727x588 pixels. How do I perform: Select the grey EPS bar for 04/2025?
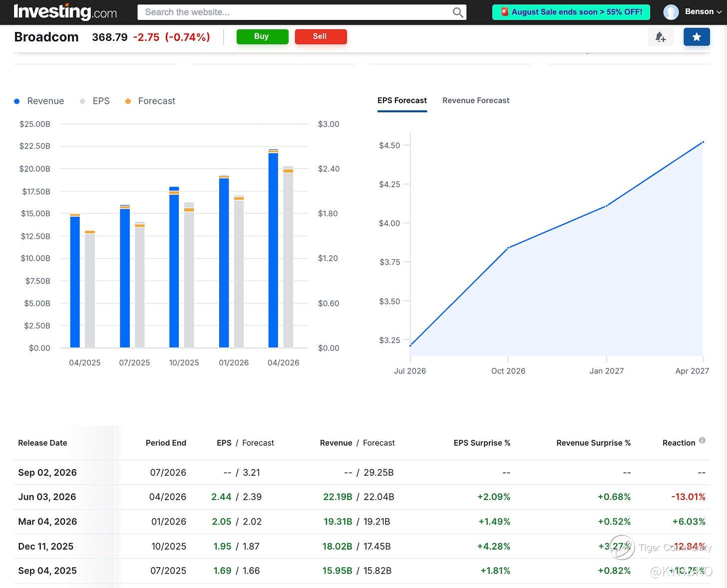90,290
